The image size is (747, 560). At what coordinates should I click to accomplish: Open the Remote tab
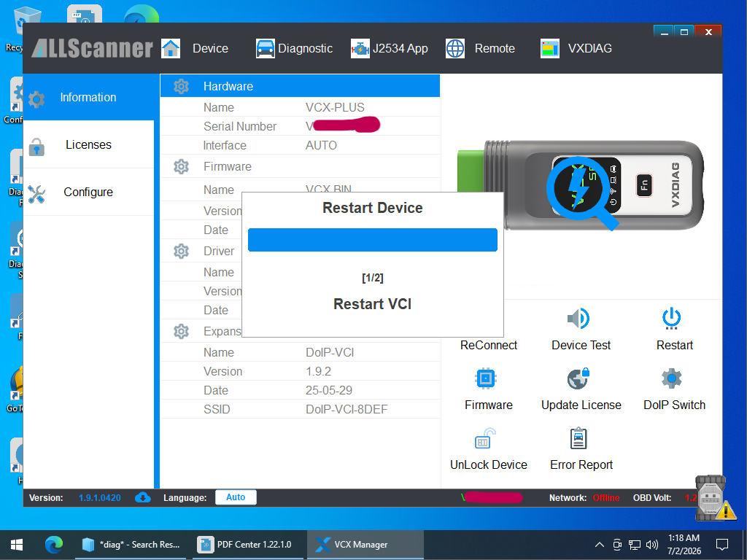coord(495,49)
